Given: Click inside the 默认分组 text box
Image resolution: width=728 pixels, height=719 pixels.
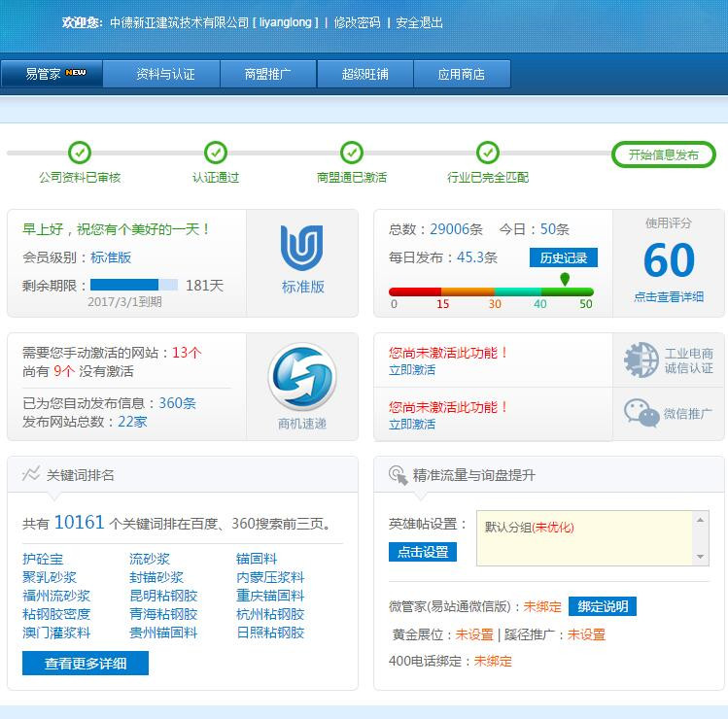Looking at the screenshot, I should [583, 539].
